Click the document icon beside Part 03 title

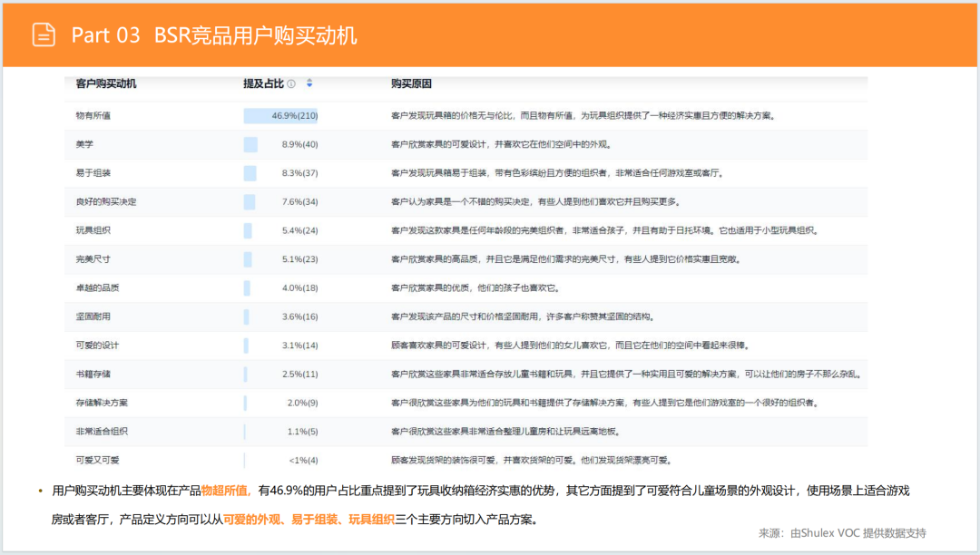(43, 34)
